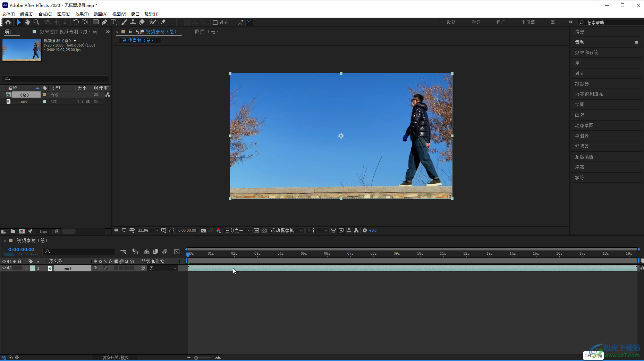Switch to the 默认 workspace

coord(451,22)
